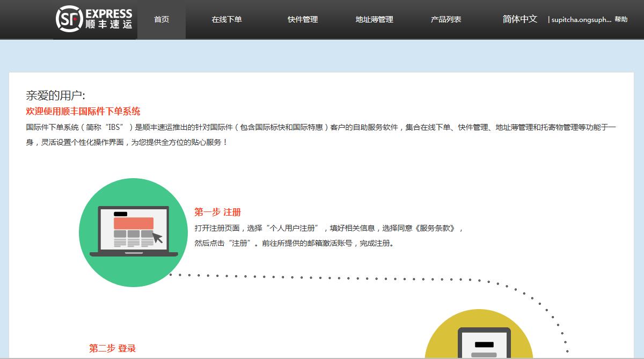Switch language via 简体中文
644x359 pixels.
[520, 19]
